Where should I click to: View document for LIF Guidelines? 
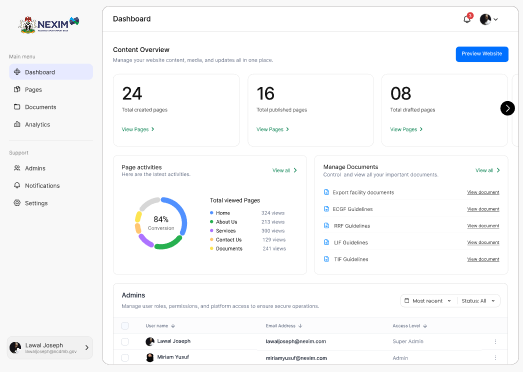pos(483,242)
